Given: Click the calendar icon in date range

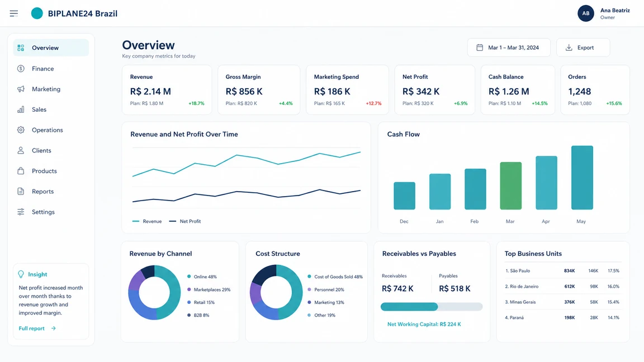Looking at the screenshot, I should tap(480, 47).
